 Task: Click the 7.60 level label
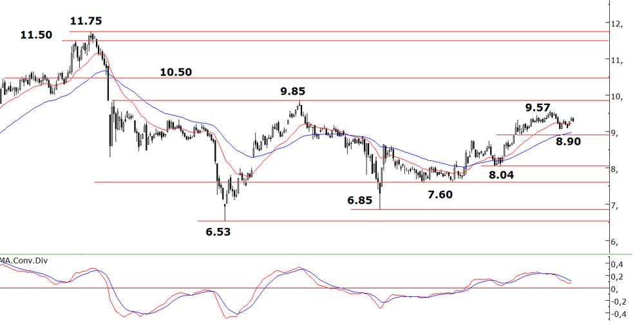pos(440,194)
